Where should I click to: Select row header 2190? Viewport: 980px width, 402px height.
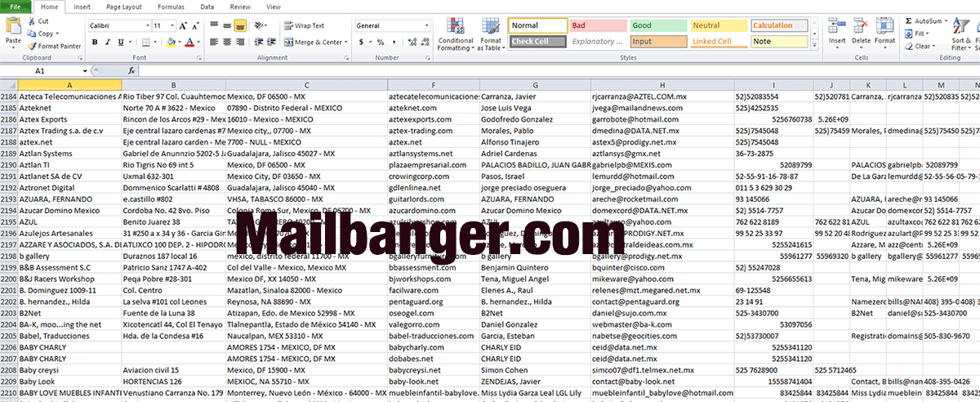(x=8, y=164)
